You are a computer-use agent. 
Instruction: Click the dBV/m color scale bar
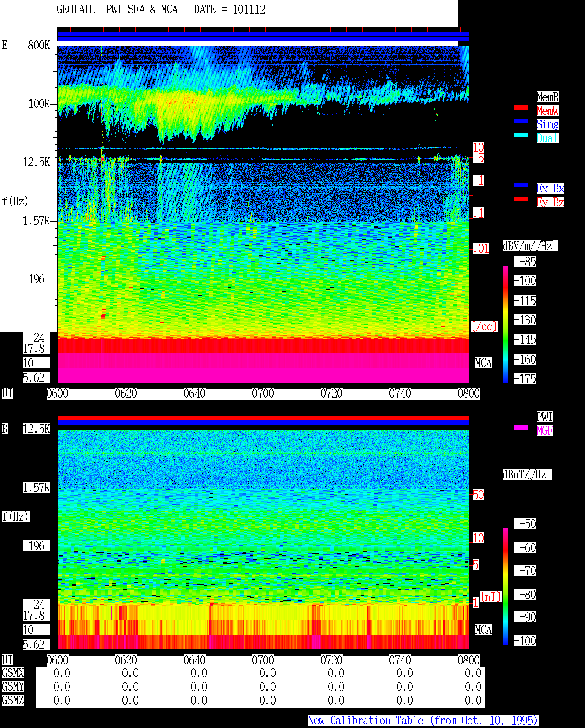[505, 324]
